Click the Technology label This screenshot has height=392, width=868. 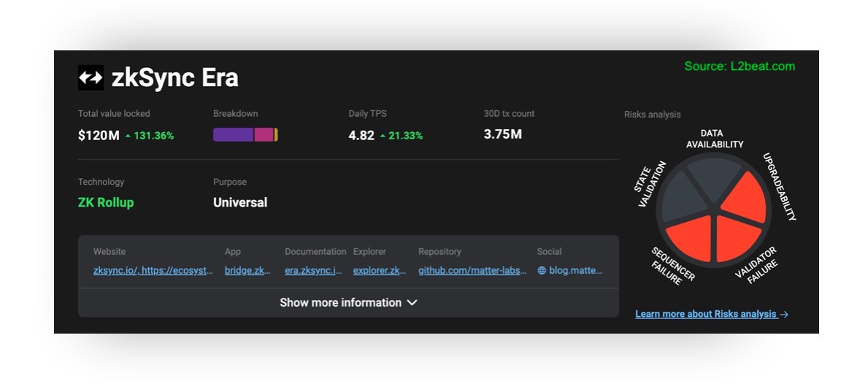(x=101, y=182)
